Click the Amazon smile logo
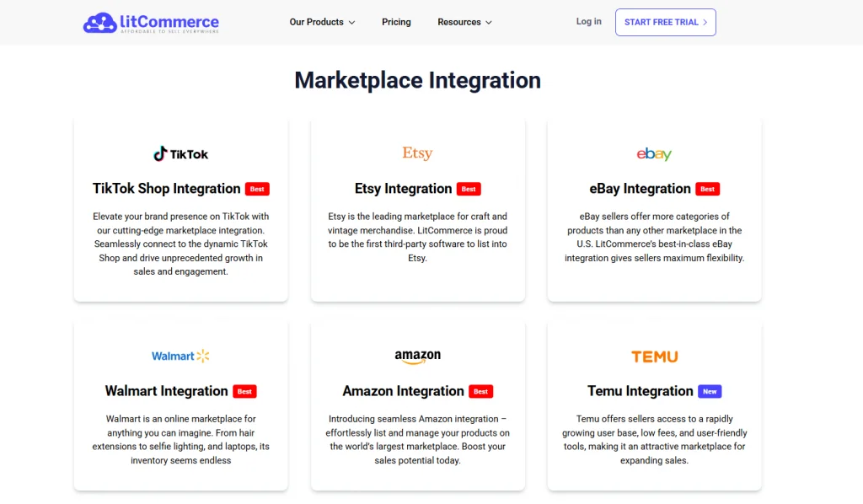The height and width of the screenshot is (504, 863). coord(417,356)
